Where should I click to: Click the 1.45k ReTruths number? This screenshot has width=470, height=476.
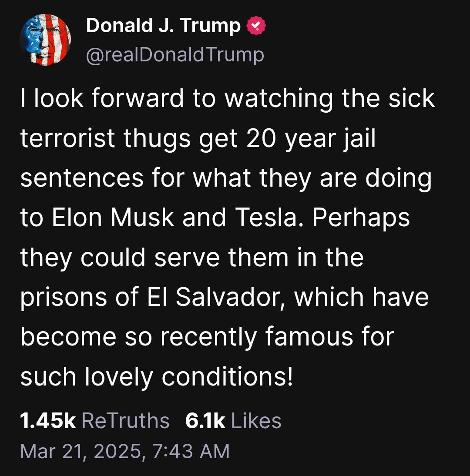click(48, 421)
